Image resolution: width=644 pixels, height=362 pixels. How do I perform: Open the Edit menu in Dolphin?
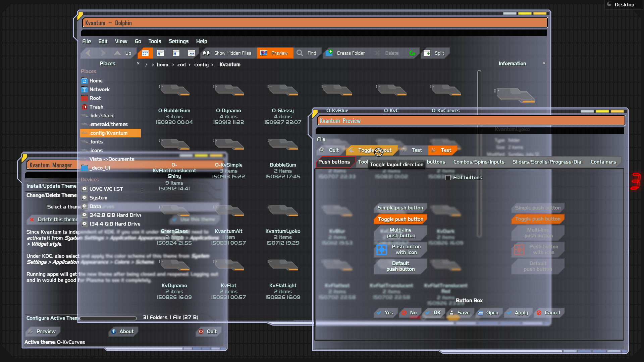coord(103,41)
